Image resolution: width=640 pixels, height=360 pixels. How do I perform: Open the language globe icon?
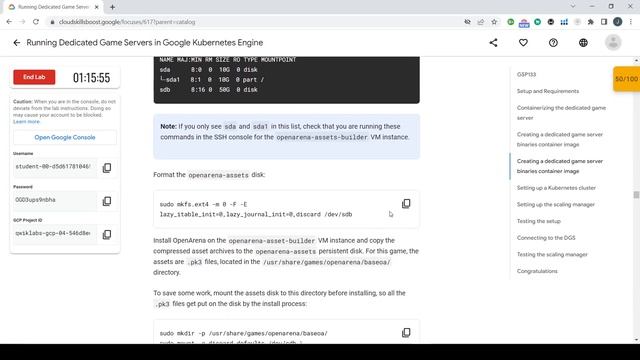pyautogui.click(x=583, y=42)
